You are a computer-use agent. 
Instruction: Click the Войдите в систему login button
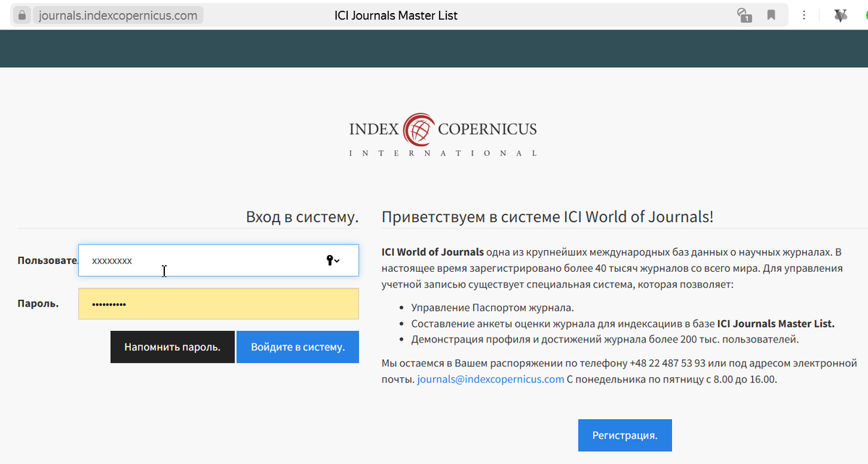point(298,347)
